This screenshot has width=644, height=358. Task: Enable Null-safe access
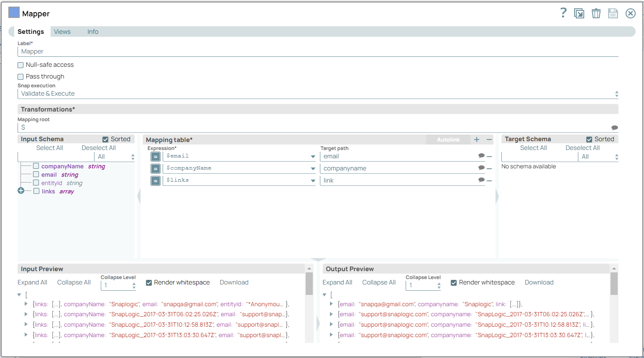click(20, 65)
